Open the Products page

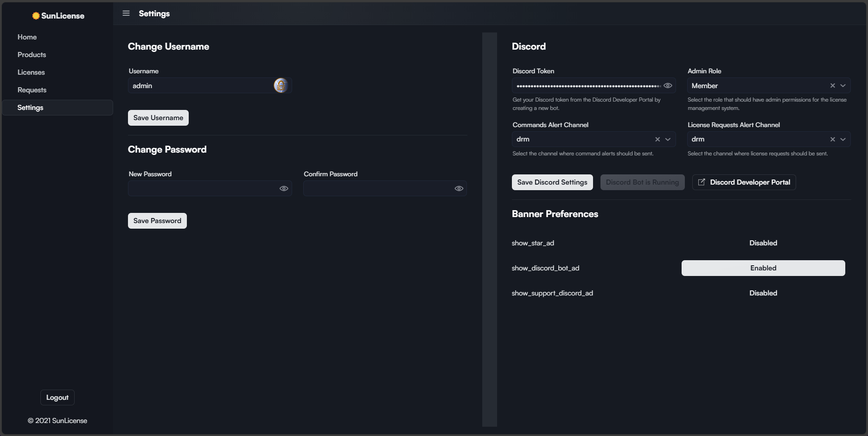(x=32, y=55)
